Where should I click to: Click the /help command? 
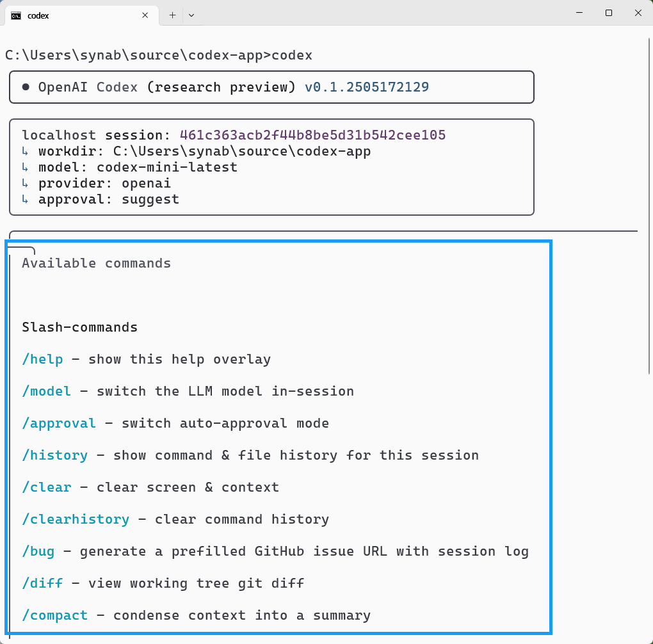[x=42, y=359]
